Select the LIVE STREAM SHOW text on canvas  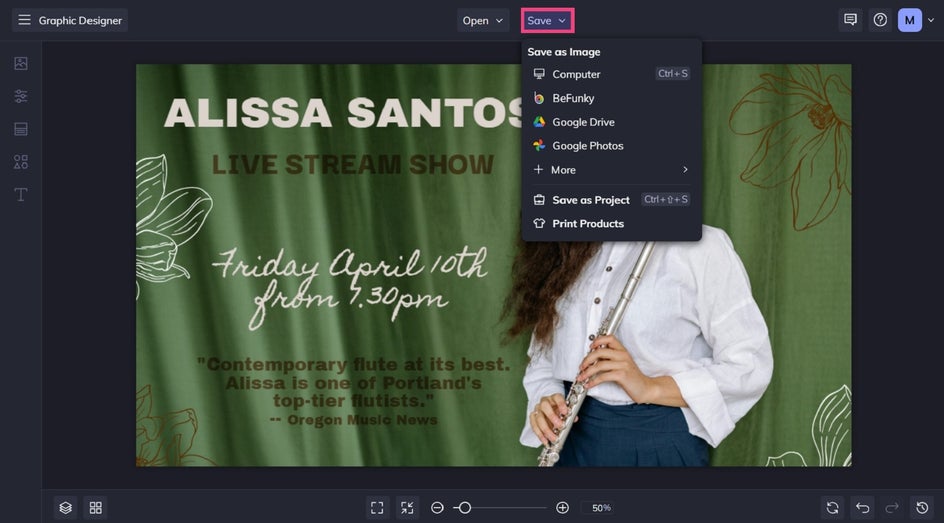[x=353, y=164]
